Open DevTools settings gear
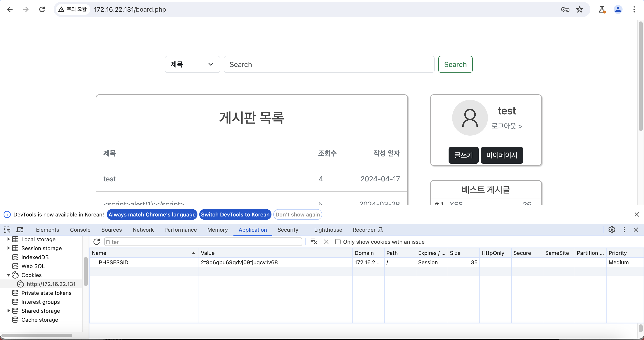The width and height of the screenshot is (644, 340). (x=612, y=230)
